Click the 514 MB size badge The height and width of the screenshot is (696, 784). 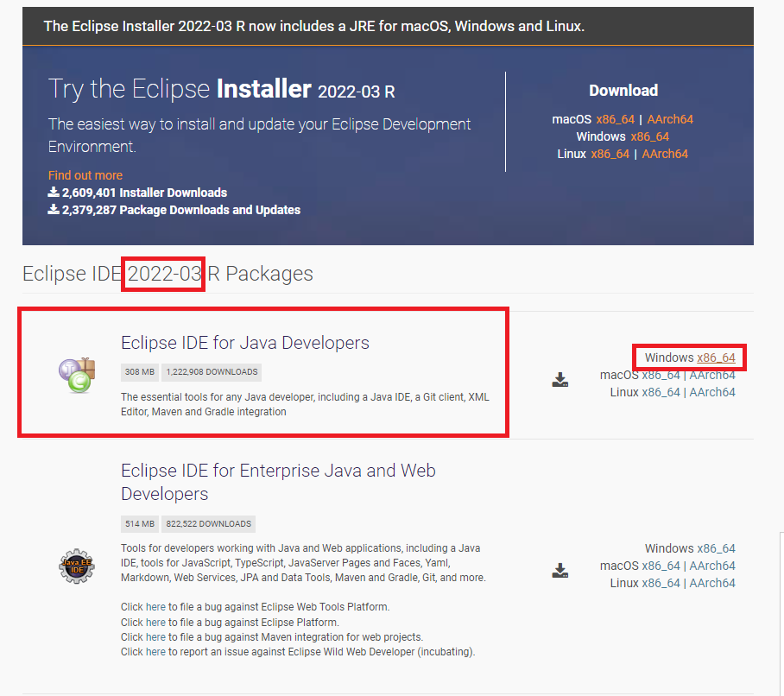140,524
